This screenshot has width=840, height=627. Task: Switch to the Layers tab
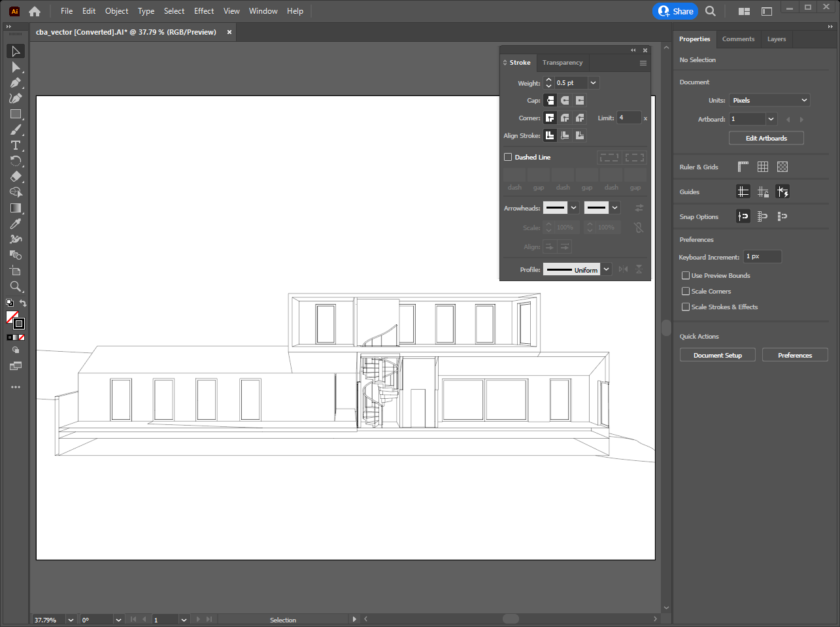coord(776,39)
